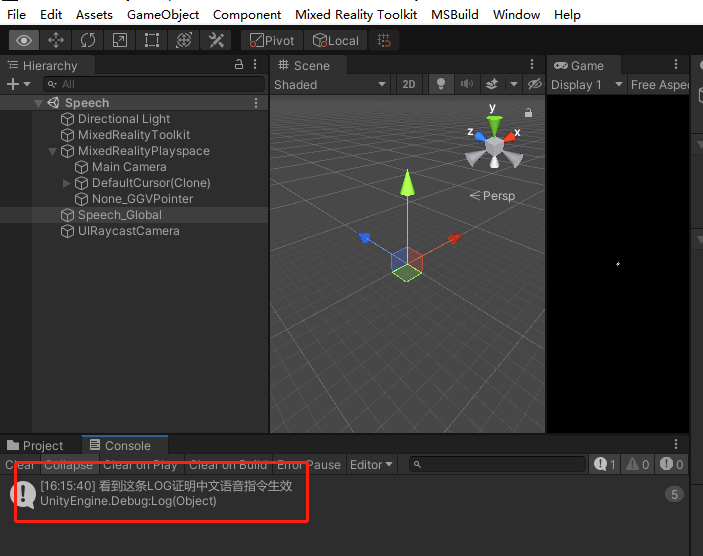Open the create object plus dropdown
The width and height of the screenshot is (703, 556).
point(18,84)
